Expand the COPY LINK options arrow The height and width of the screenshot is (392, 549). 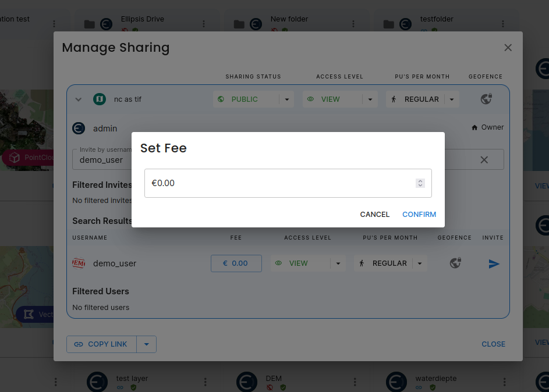click(x=146, y=344)
